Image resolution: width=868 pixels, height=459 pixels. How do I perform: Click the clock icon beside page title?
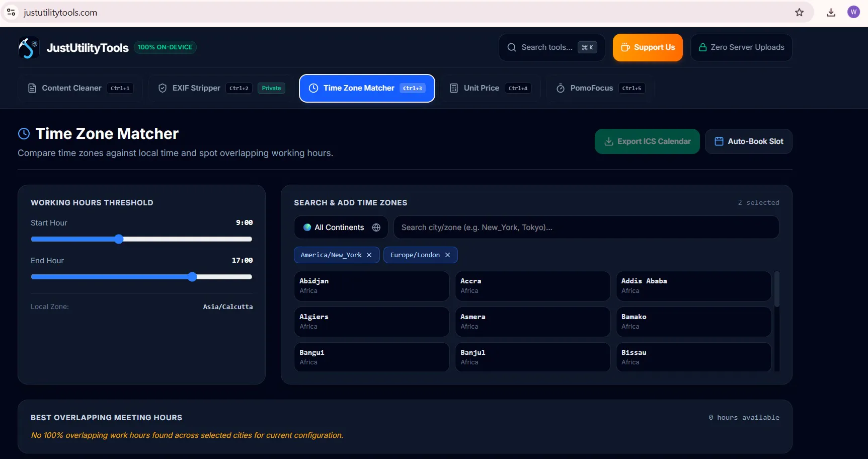tap(24, 133)
